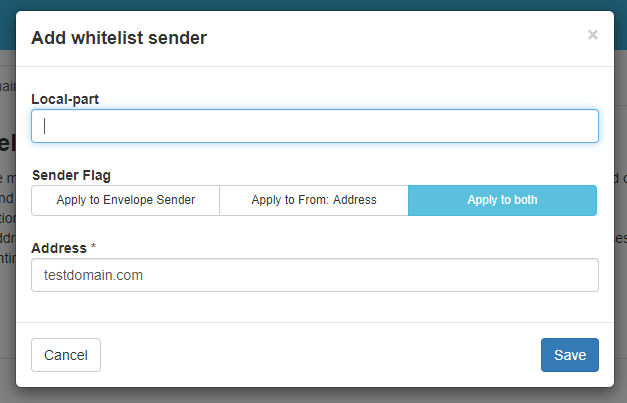Click the dimmed teal header bar behind the dialog
Image resolution: width=627 pixels, height=403 pixels.
pyautogui.click(x=313, y=5)
